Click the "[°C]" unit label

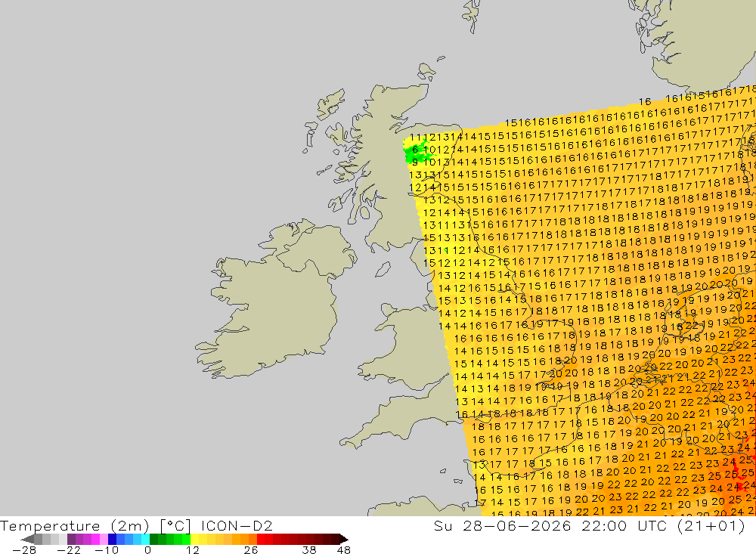coord(175,525)
